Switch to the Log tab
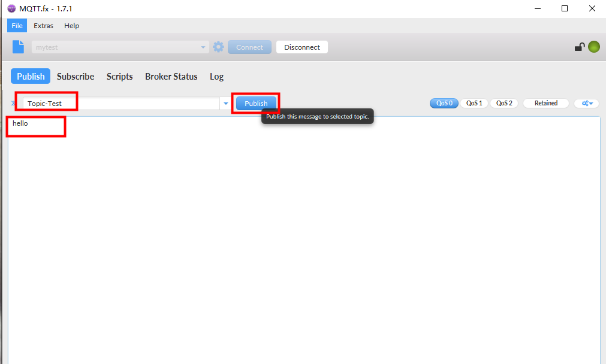Viewport: 606px width, 364px height. coord(216,77)
